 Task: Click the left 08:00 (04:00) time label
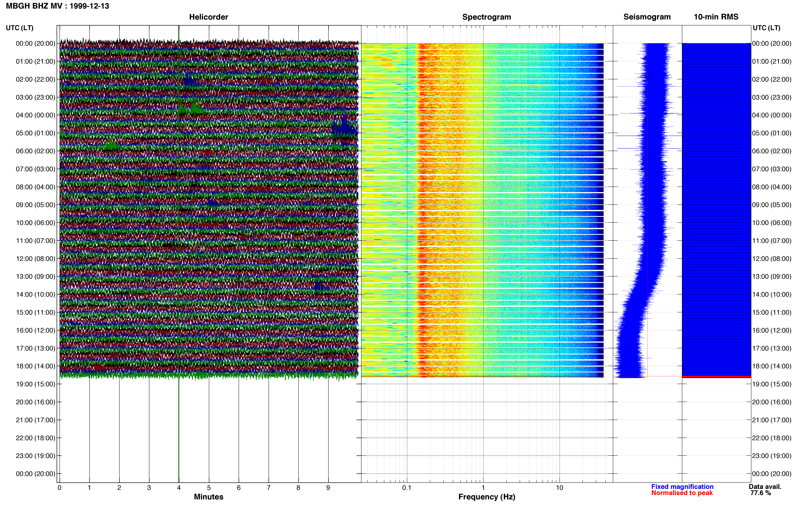(36, 187)
